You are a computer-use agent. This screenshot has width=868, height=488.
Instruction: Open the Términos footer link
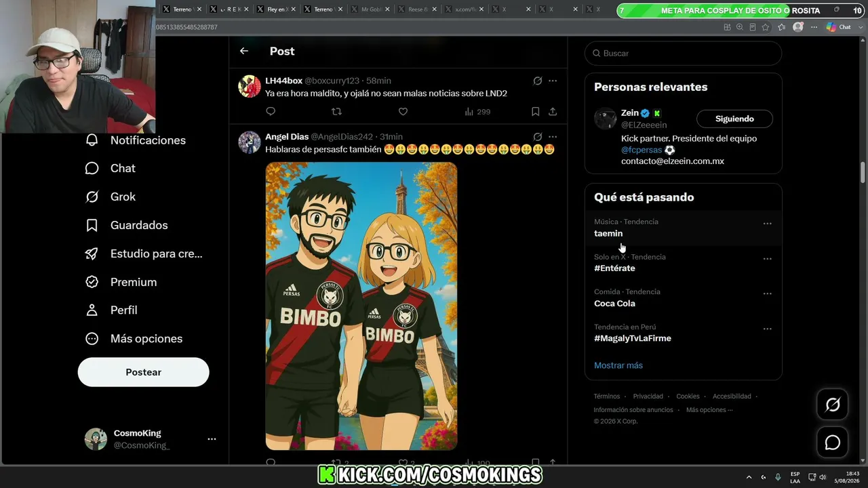pos(607,396)
